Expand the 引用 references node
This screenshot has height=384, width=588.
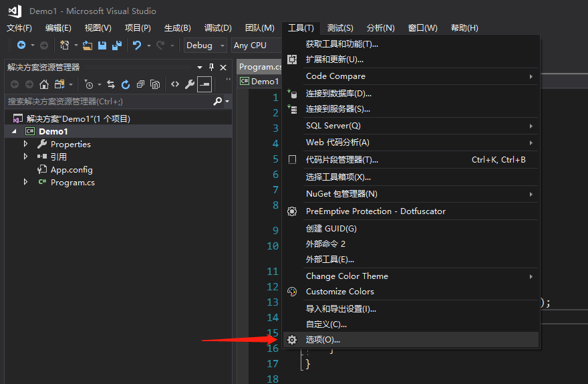[x=25, y=156]
